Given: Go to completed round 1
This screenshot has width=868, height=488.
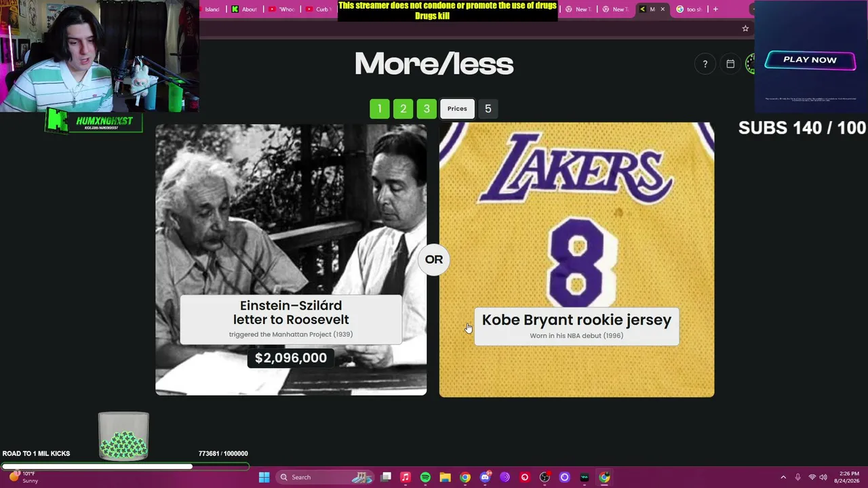Looking at the screenshot, I should click(x=380, y=109).
